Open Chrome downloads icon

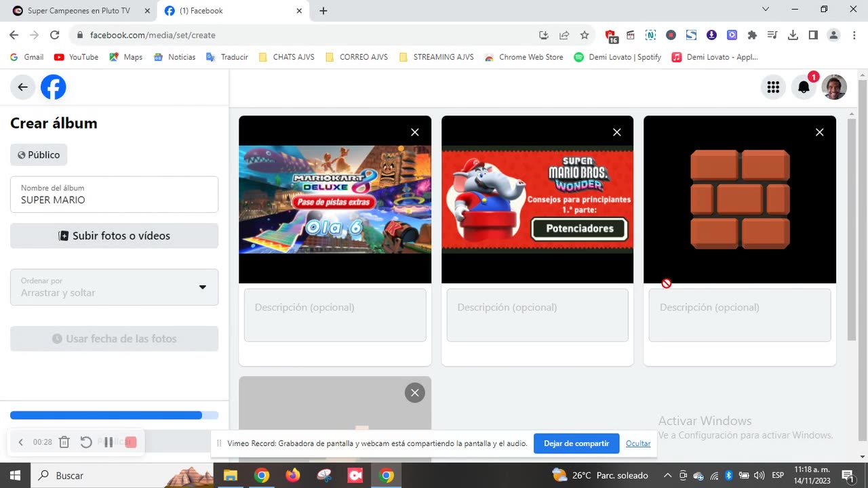tap(793, 35)
